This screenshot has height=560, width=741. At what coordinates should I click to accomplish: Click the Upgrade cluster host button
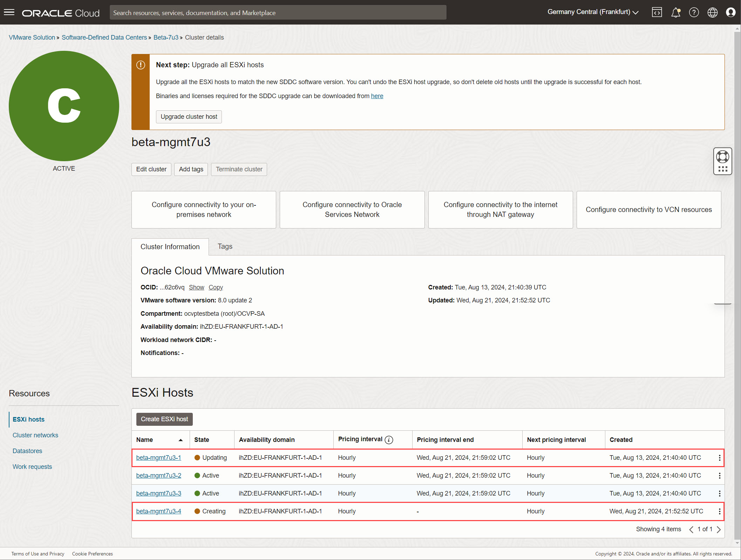(189, 117)
